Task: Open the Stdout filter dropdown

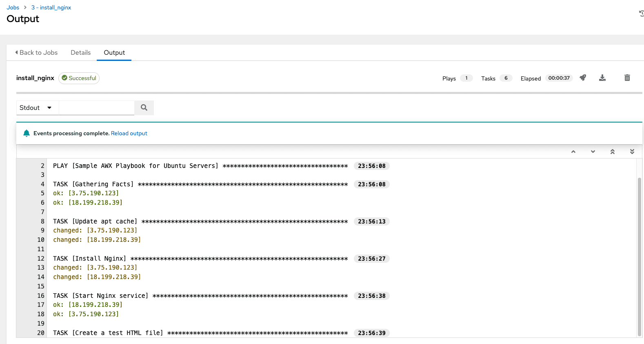Action: point(38,107)
